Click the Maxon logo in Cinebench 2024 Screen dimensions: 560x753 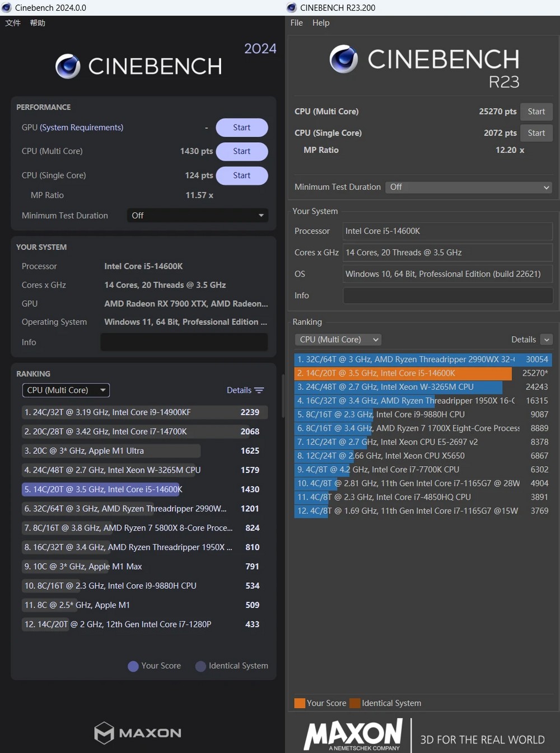pos(138,732)
